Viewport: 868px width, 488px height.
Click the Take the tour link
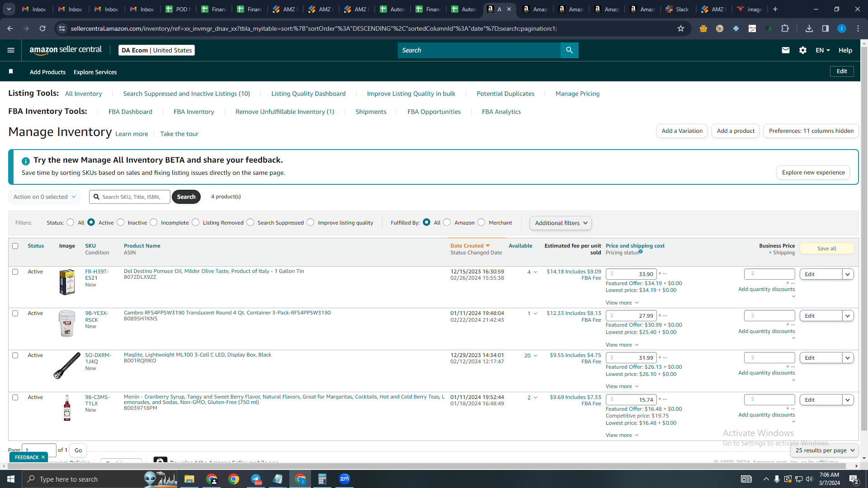coord(179,134)
